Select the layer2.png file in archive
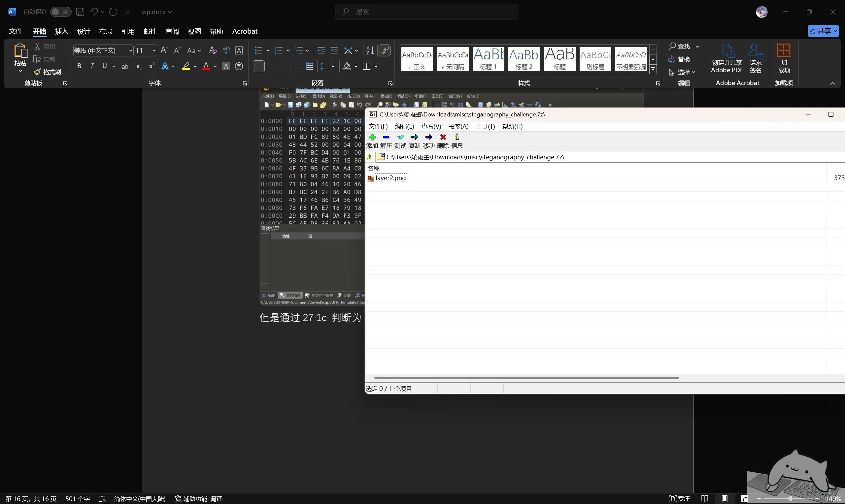Image resolution: width=845 pixels, height=504 pixels. [x=390, y=178]
